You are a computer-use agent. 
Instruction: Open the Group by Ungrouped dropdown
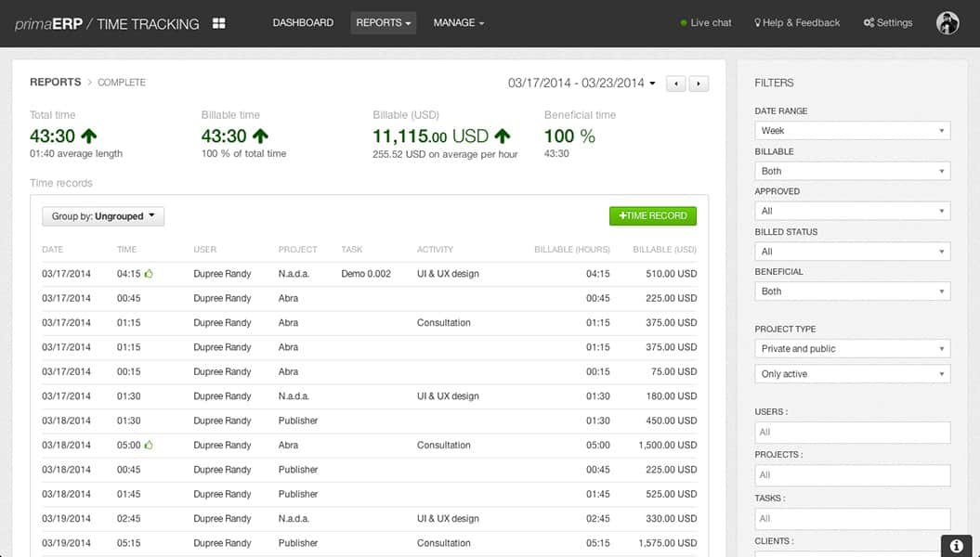coord(103,216)
